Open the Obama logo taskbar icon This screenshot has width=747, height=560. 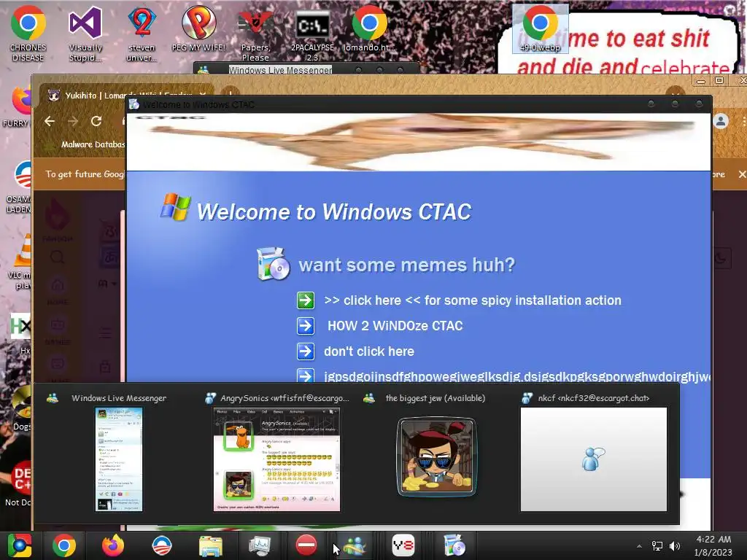click(161, 545)
